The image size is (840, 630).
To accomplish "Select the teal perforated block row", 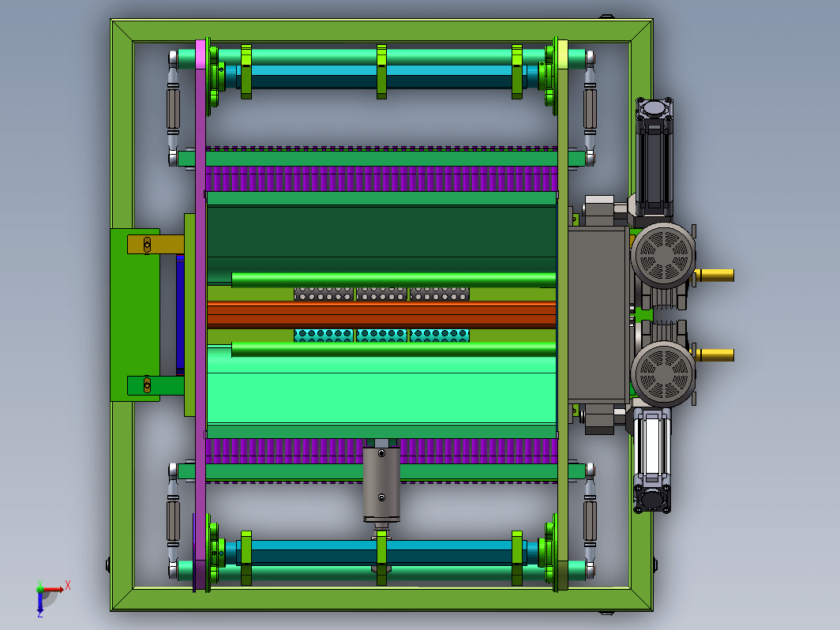I will 381,336.
